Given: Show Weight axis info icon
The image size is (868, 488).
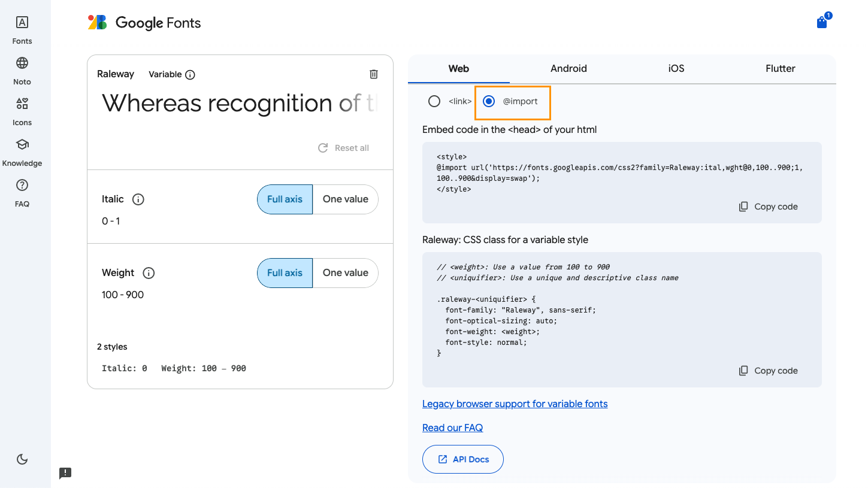Looking at the screenshot, I should coord(149,273).
